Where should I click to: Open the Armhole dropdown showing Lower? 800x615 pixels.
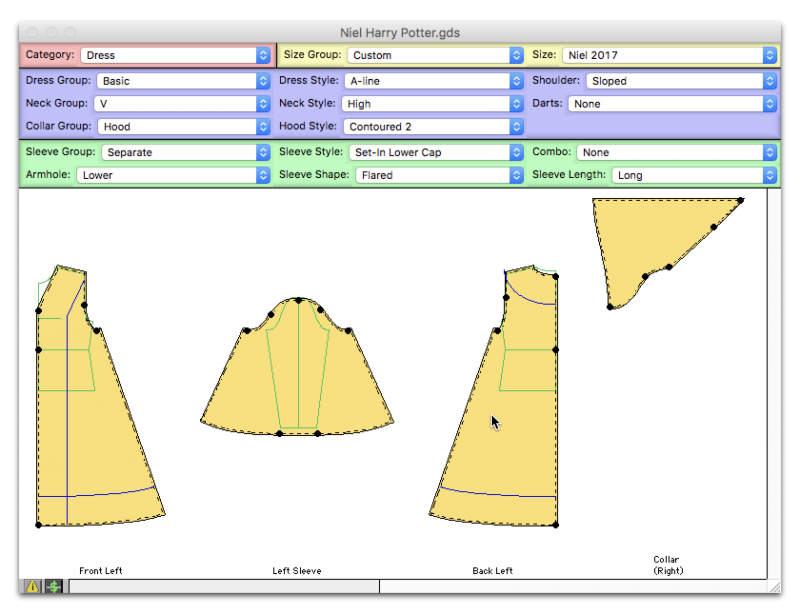(173, 175)
